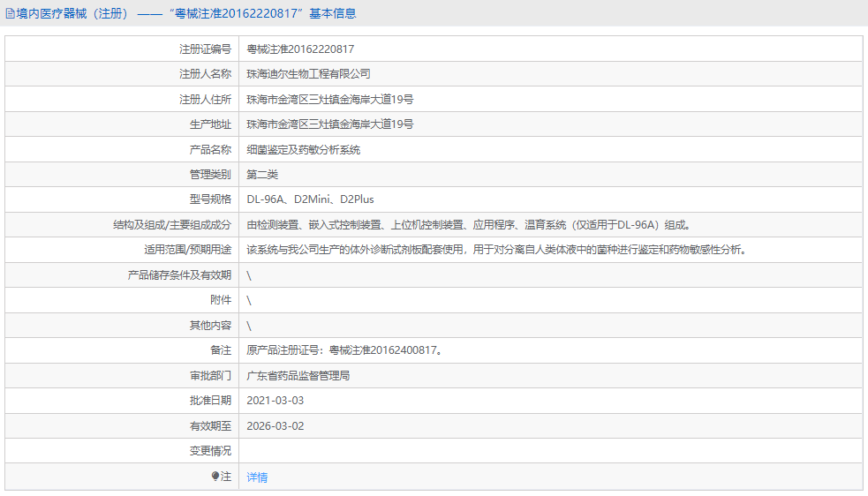
Task: Select company name 珠海迪尔生物工程有限公司
Action: click(308, 74)
